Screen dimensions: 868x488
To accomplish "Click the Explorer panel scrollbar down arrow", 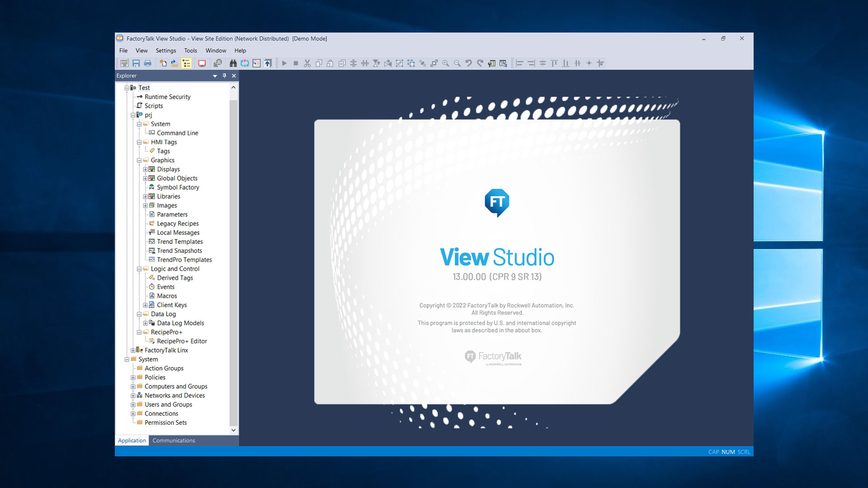I will (234, 430).
